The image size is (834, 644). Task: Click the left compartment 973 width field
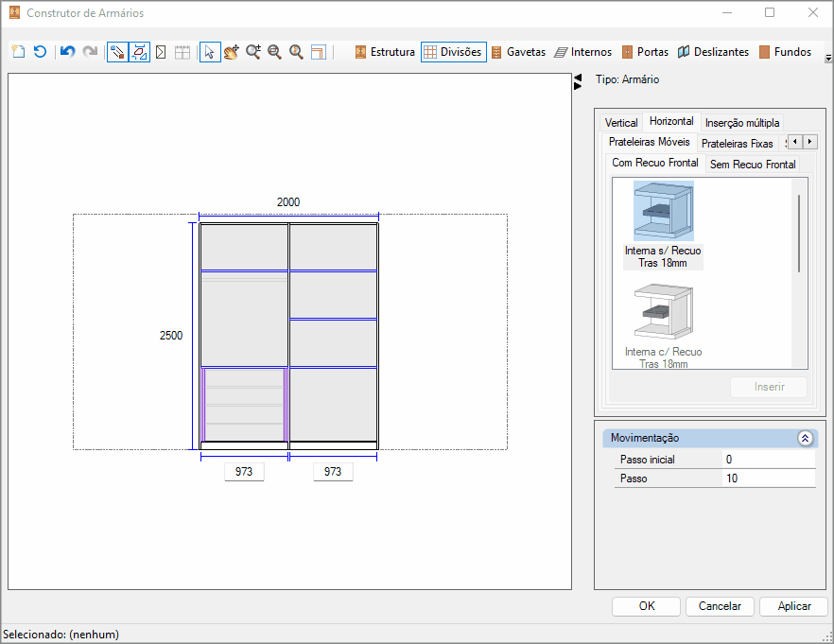[x=244, y=472]
